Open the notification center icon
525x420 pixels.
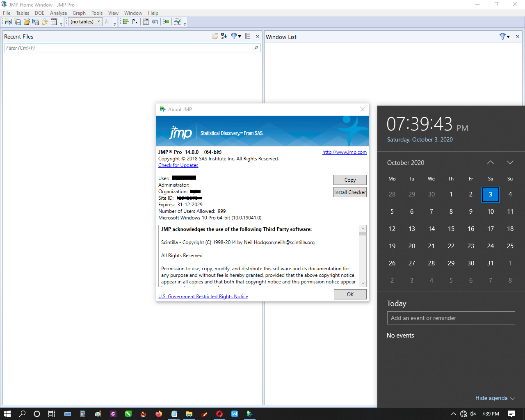[x=511, y=414]
